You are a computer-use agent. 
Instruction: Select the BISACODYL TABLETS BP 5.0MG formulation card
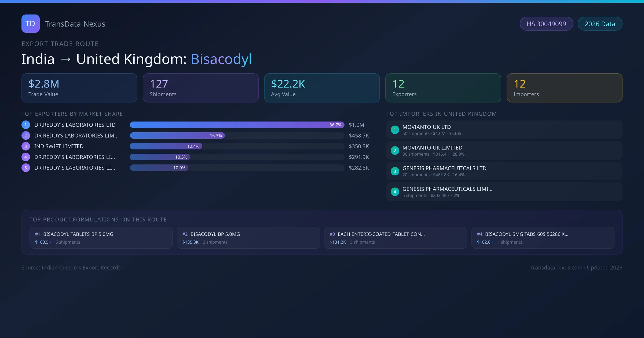point(101,238)
